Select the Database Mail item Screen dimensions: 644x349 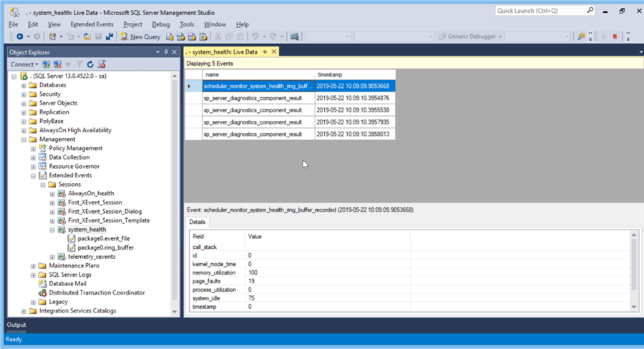tap(67, 284)
